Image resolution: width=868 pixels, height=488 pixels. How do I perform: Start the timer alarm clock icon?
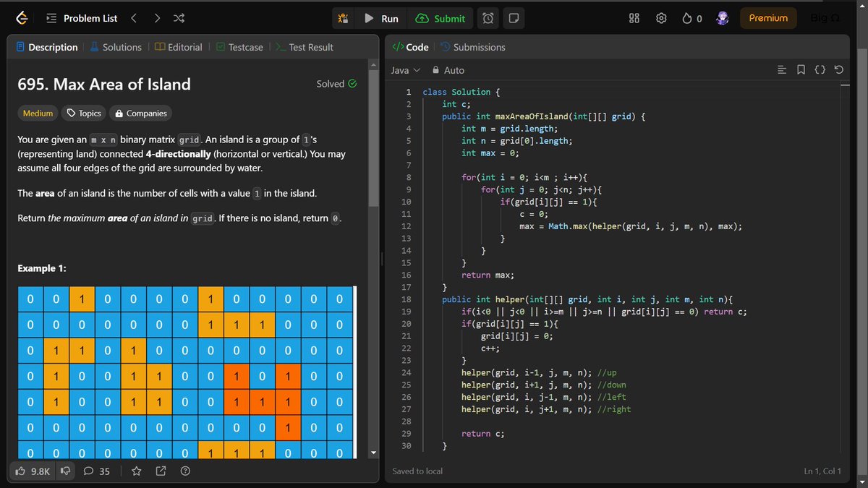pyautogui.click(x=489, y=19)
